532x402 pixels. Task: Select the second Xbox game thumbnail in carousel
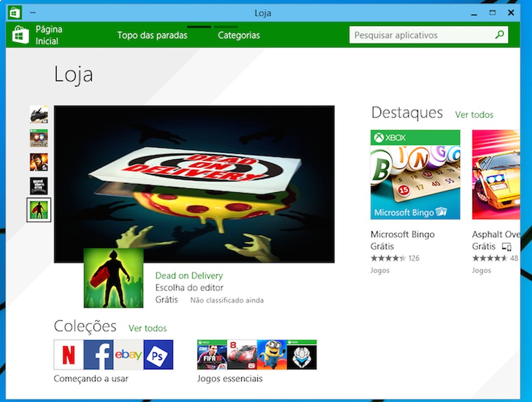(39, 138)
